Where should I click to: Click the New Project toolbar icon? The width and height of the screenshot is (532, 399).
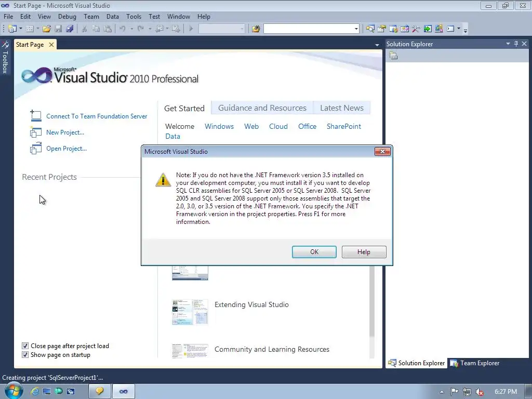[x=12, y=29]
